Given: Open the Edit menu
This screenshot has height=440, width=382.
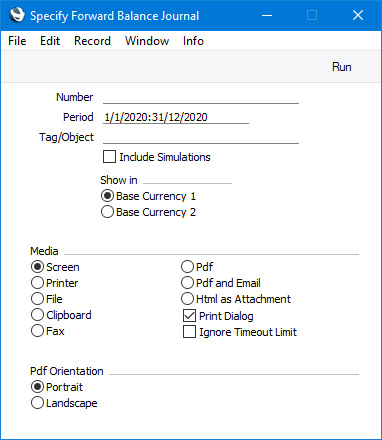Looking at the screenshot, I should 50,41.
